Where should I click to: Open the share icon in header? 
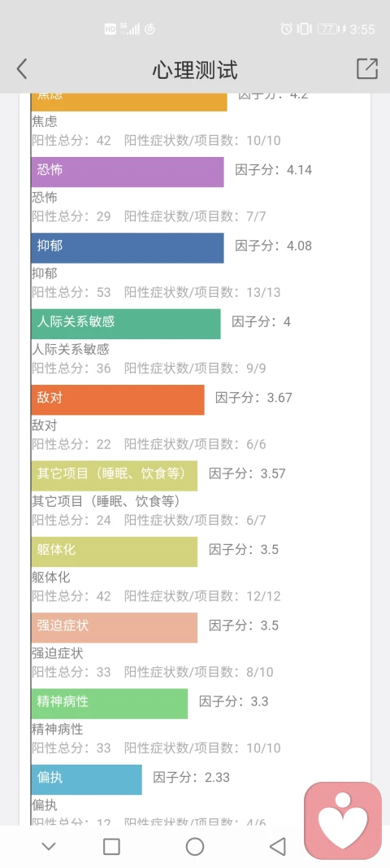point(366,68)
